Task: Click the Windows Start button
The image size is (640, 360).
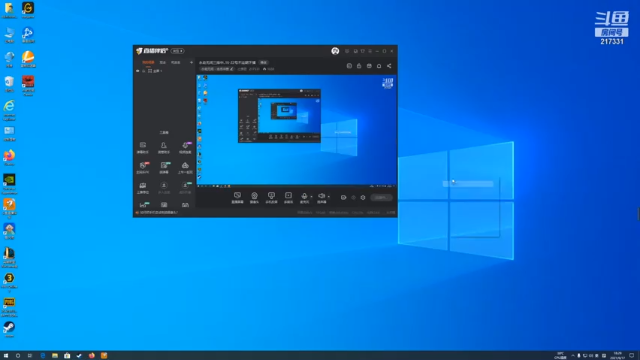Action: pos(6,356)
